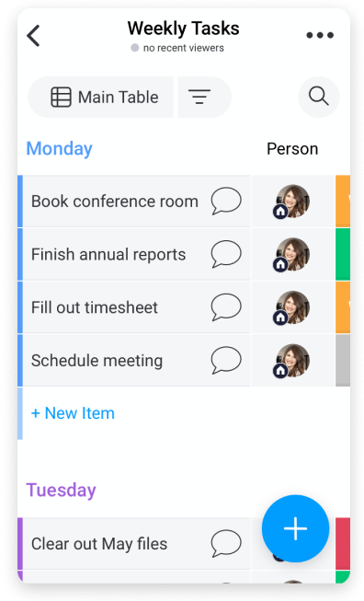Open comments for Schedule meeting
The width and height of the screenshot is (364, 601).
coord(226,360)
